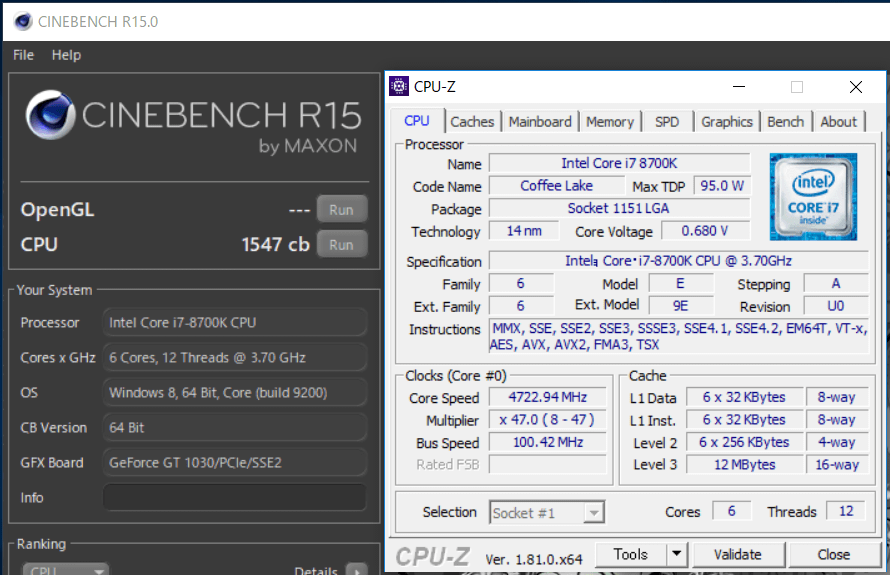Click the empty Info field in Cinebench
Viewport: 890px width, 575px height.
pyautogui.click(x=234, y=497)
